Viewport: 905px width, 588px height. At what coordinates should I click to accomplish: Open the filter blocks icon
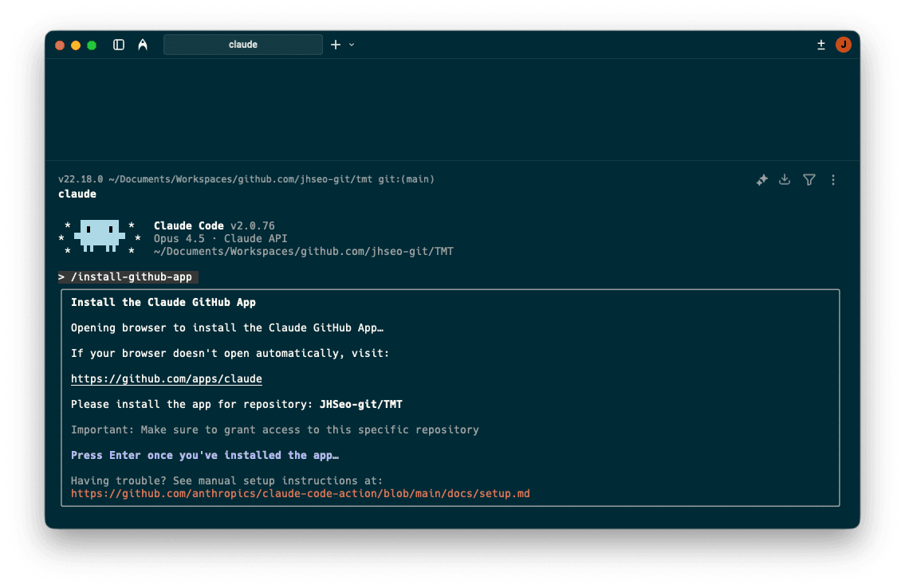pos(809,180)
